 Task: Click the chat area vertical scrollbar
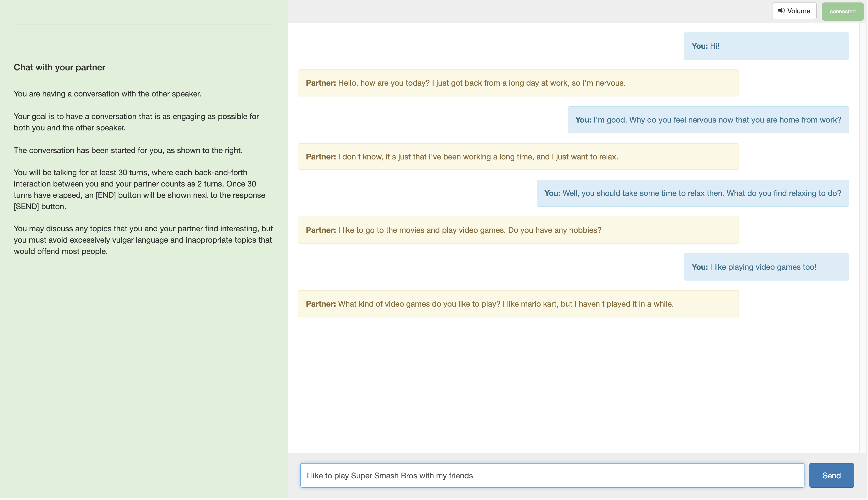pos(863,238)
